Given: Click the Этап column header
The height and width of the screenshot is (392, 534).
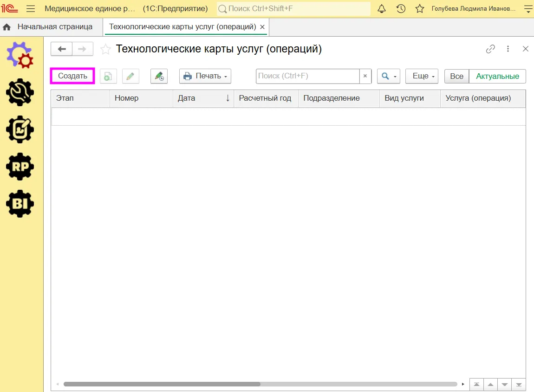Looking at the screenshot, I should point(80,98).
